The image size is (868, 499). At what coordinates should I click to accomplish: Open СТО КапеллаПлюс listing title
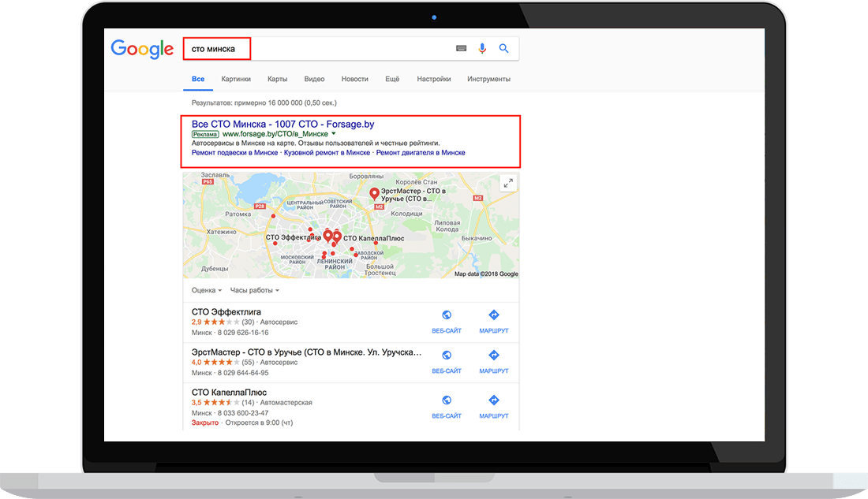[229, 393]
